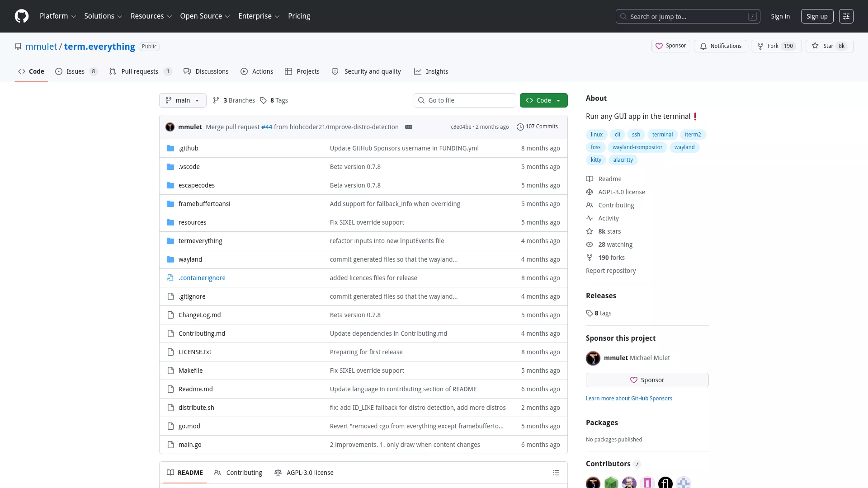Click the Sign up button
The width and height of the screenshot is (868, 488).
[817, 16]
